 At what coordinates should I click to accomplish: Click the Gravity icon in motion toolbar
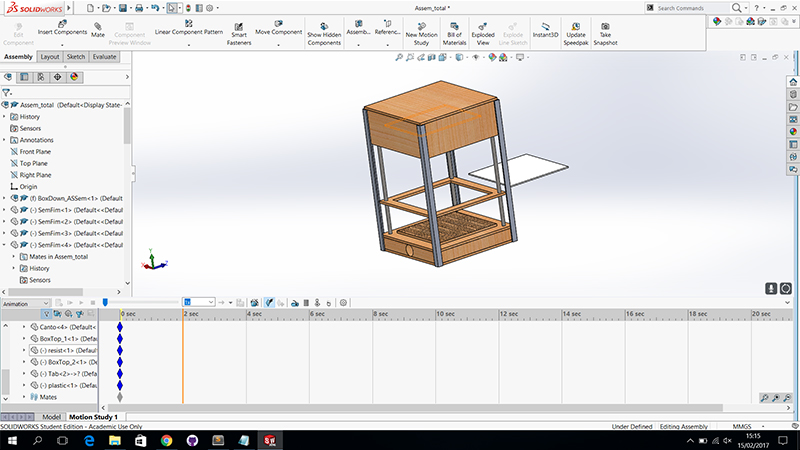coord(329,303)
